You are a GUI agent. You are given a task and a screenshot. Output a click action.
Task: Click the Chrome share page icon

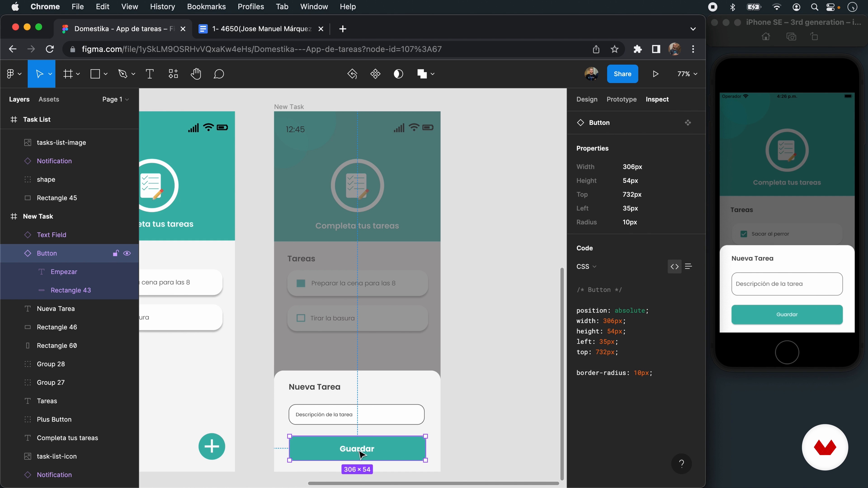(596, 49)
